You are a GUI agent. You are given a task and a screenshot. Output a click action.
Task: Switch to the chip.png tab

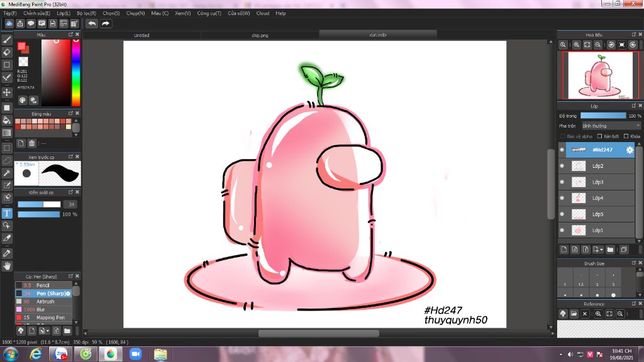[x=260, y=35]
